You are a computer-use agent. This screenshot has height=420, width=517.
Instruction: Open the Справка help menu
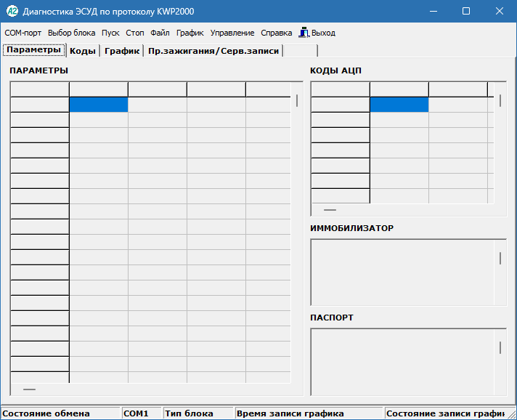[x=277, y=33]
